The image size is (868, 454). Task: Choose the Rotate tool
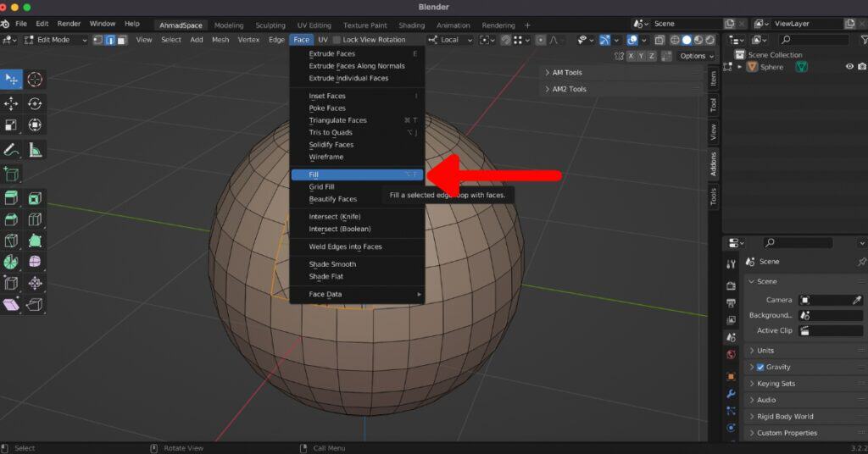(35, 103)
